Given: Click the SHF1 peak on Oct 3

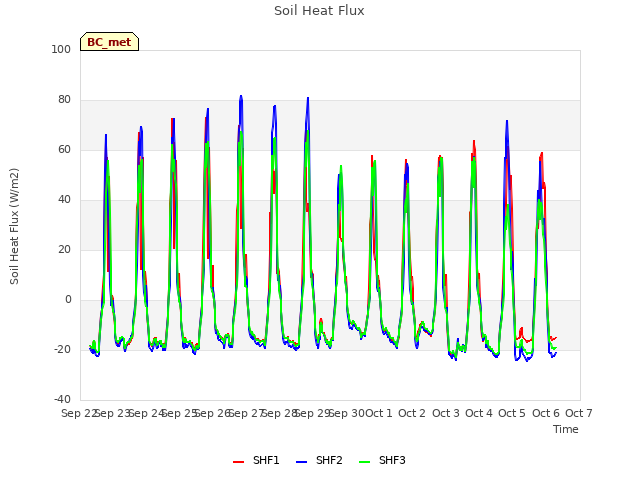Looking at the screenshot, I should (x=474, y=141).
